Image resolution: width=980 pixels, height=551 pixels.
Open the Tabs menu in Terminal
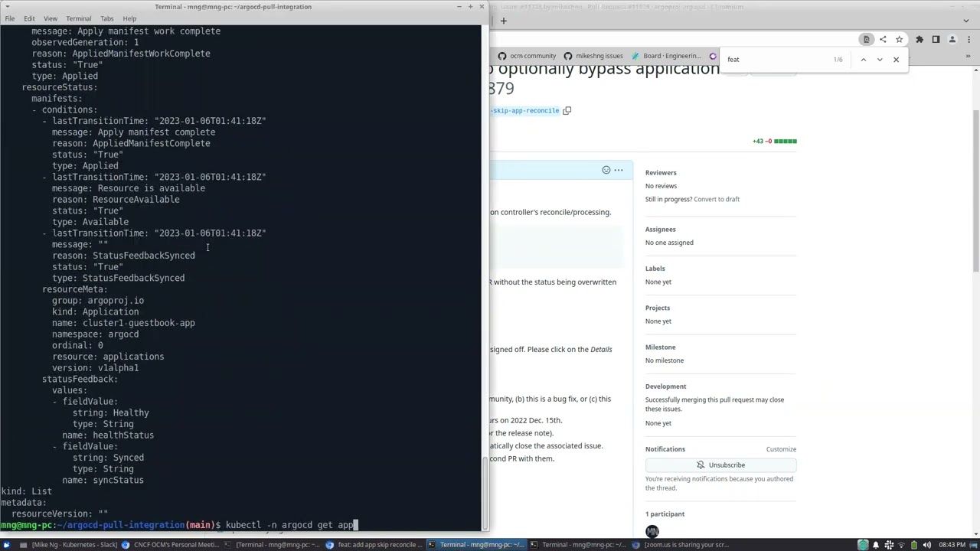107,18
